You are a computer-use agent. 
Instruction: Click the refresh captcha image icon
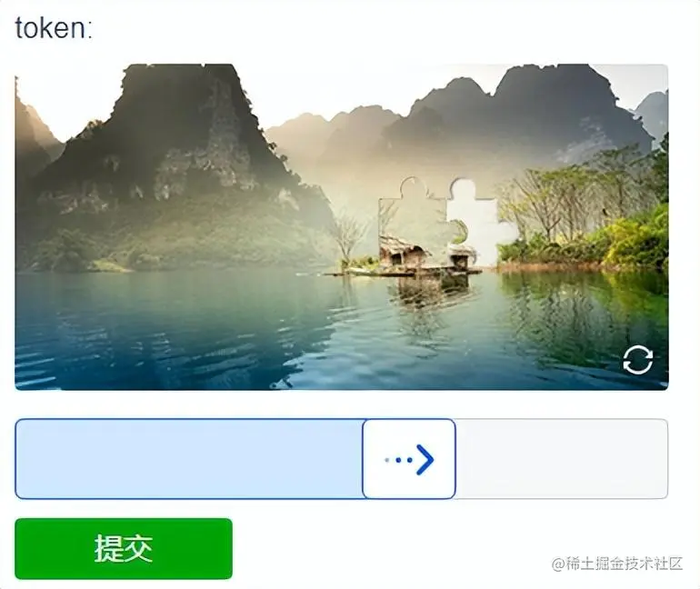click(x=638, y=360)
